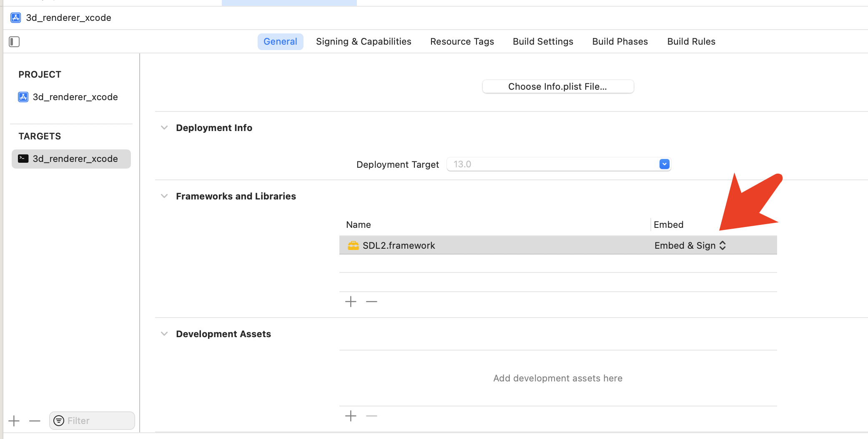Add a framework with the plus button
Screen dimensions: 868x439
click(351, 301)
